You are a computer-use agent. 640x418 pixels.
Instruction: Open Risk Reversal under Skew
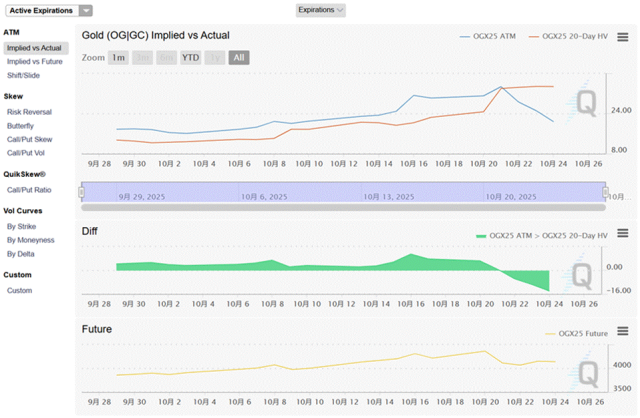29,112
